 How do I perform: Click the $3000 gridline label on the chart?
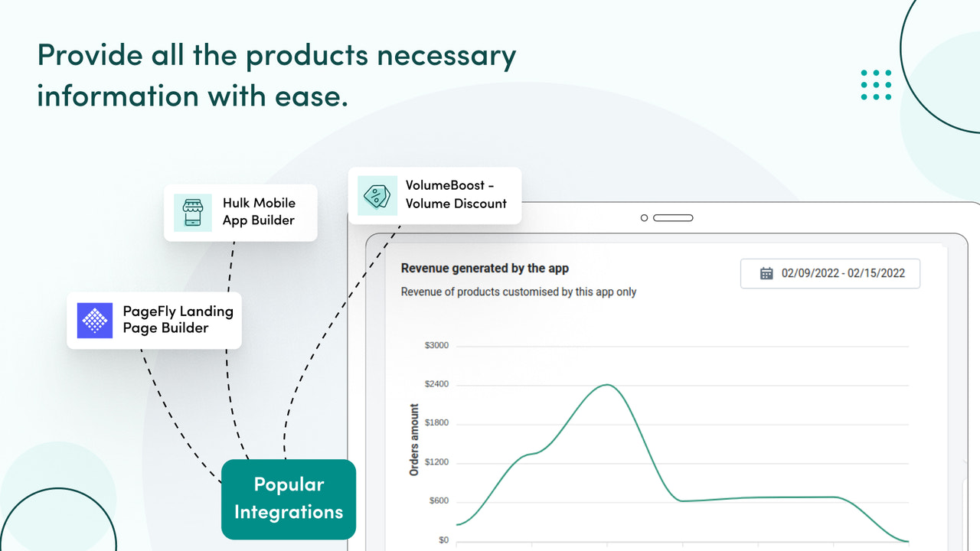pyautogui.click(x=436, y=345)
